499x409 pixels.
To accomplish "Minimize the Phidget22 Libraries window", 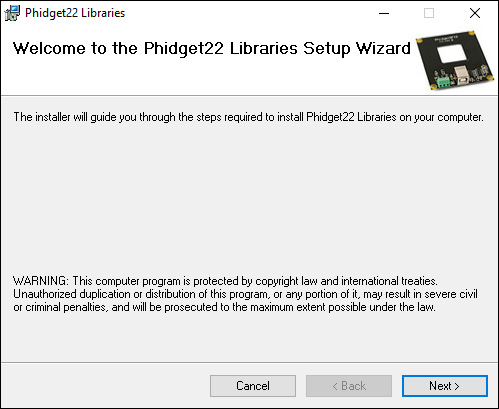I will pyautogui.click(x=384, y=13).
